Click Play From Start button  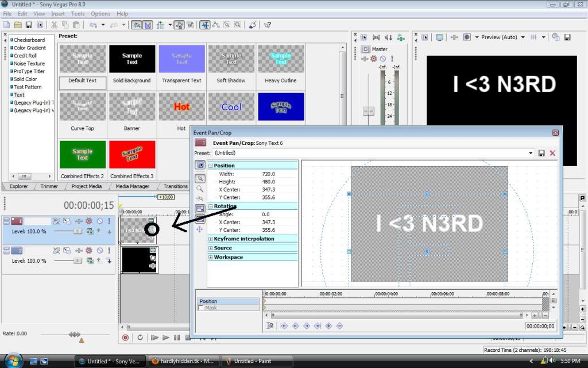[x=154, y=338]
